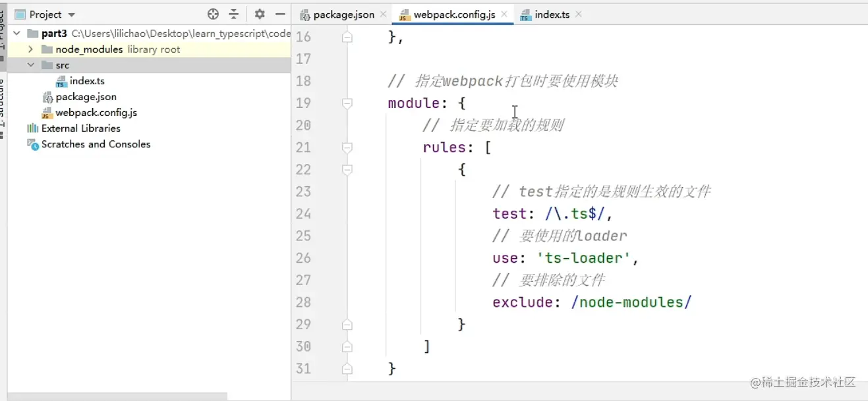
Task: Collapse the part3 project root
Action: [x=16, y=33]
